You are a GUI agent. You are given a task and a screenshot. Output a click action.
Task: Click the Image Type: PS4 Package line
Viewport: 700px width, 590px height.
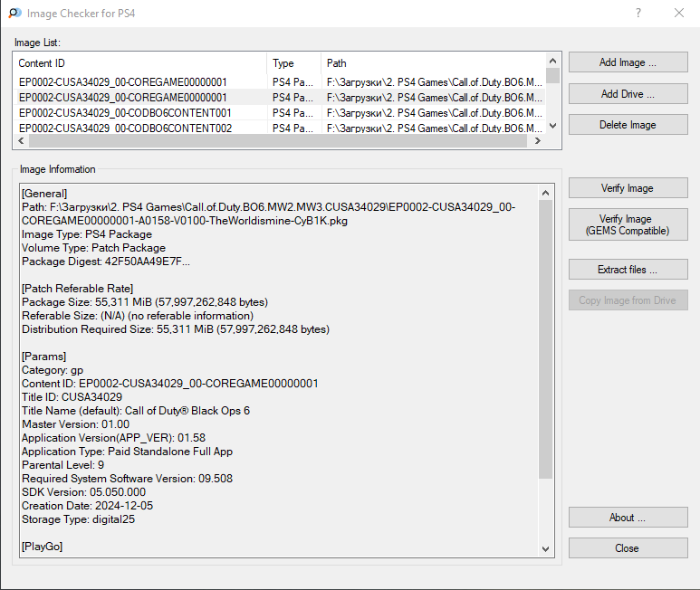pos(87,234)
